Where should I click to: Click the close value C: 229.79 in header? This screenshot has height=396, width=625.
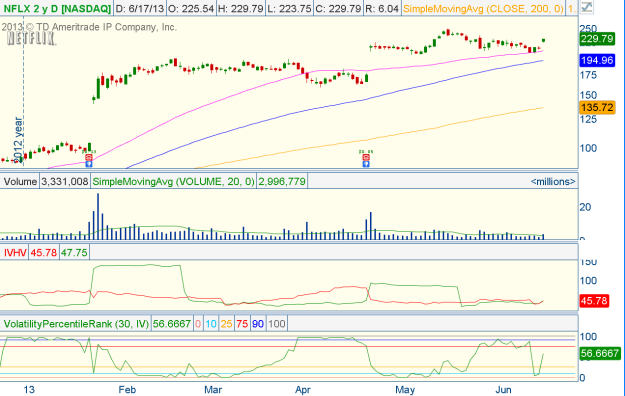pyautogui.click(x=338, y=8)
